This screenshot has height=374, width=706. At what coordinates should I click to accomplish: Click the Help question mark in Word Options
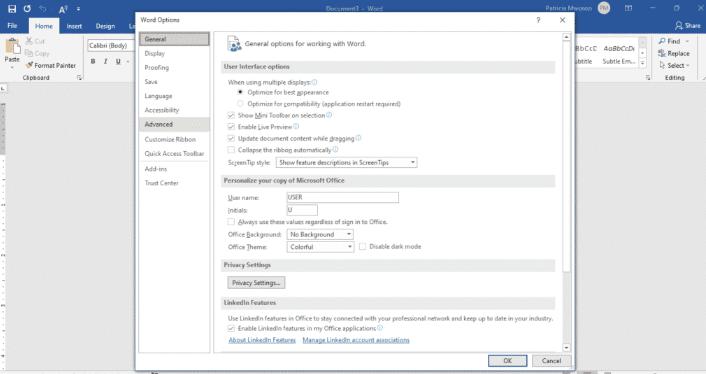538,20
